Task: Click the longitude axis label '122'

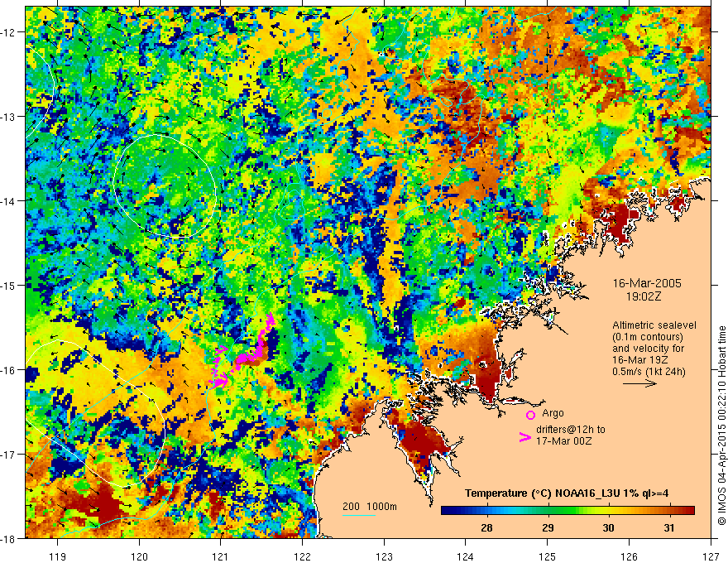Action: (302, 556)
